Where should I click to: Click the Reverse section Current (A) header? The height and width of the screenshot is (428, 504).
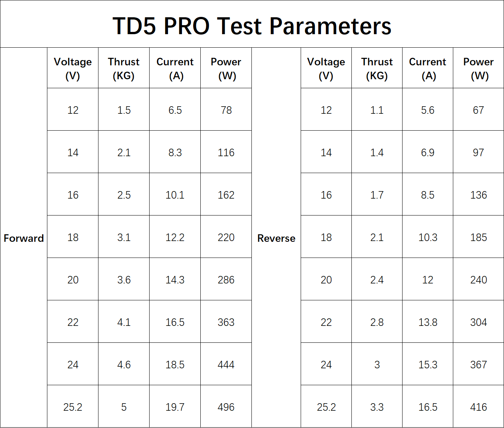point(428,69)
